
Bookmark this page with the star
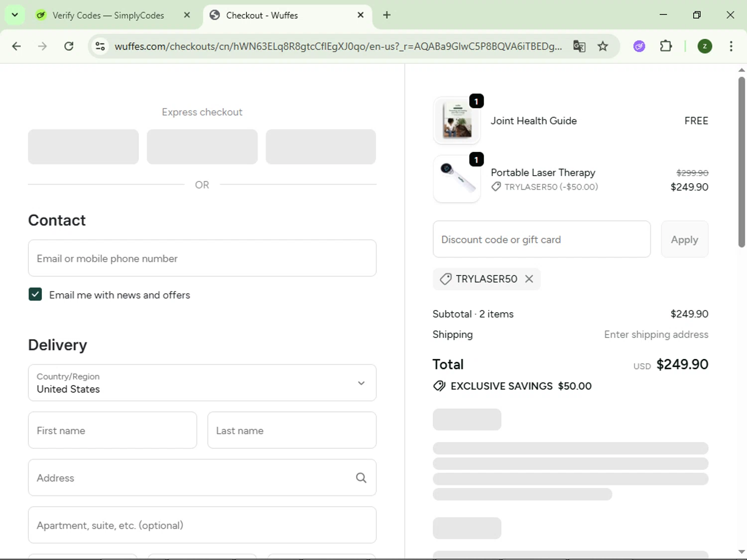click(603, 46)
